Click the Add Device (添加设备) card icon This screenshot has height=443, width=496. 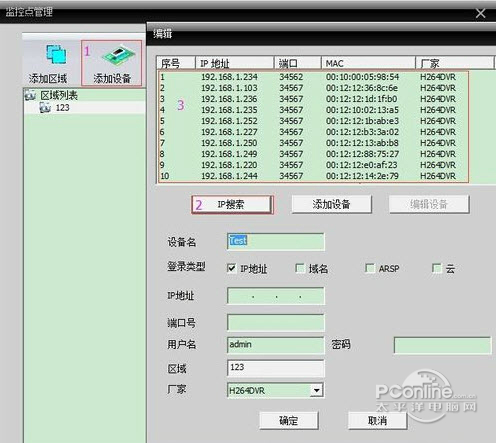tap(118, 55)
